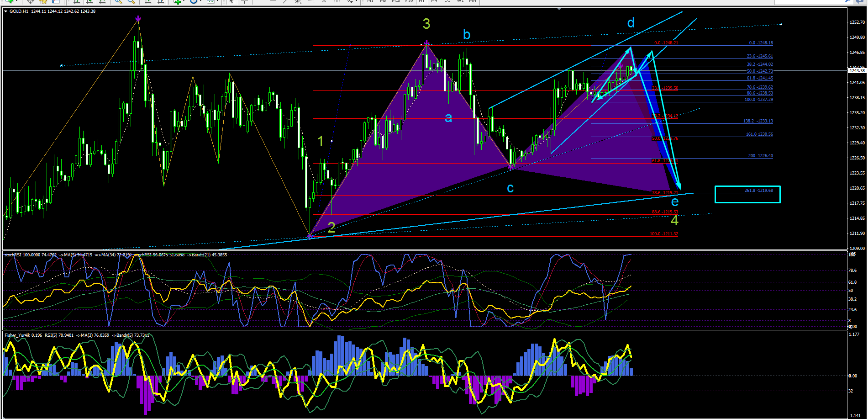Click price scale value 1226.50

coord(857,158)
